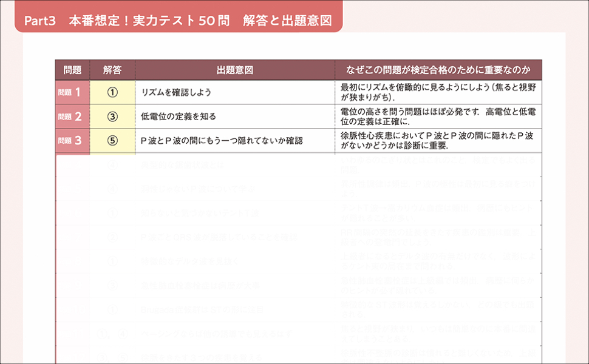Select the 問題 2 row label
Screen dimensions: 589x364
(x=72, y=116)
